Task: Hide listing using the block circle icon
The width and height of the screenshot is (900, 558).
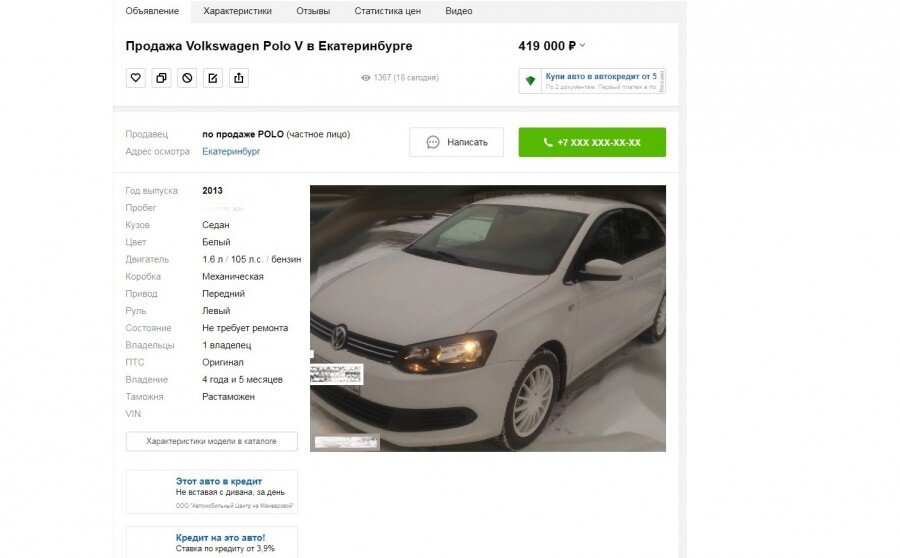Action: tap(187, 78)
